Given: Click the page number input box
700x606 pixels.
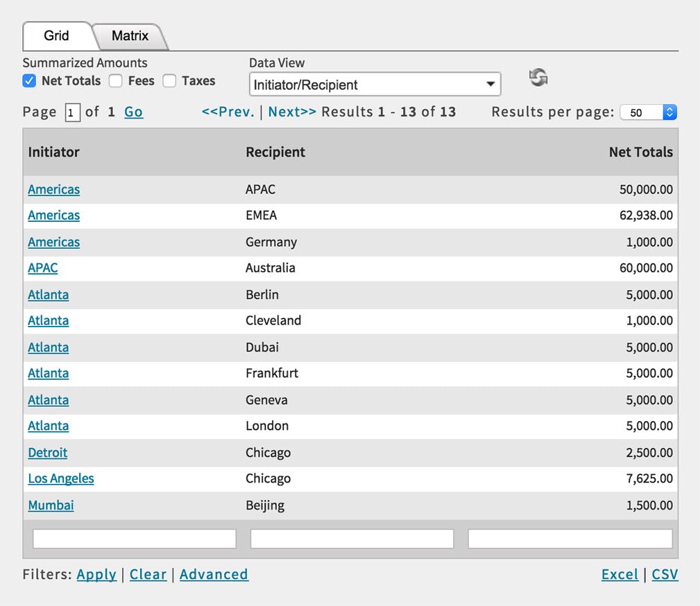Looking at the screenshot, I should pos(72,112).
